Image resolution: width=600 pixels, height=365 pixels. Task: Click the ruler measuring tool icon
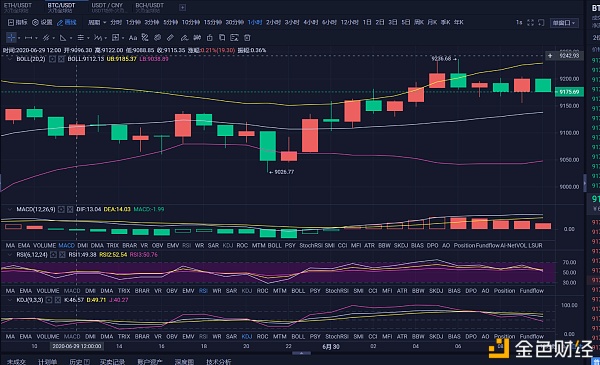pos(170,37)
